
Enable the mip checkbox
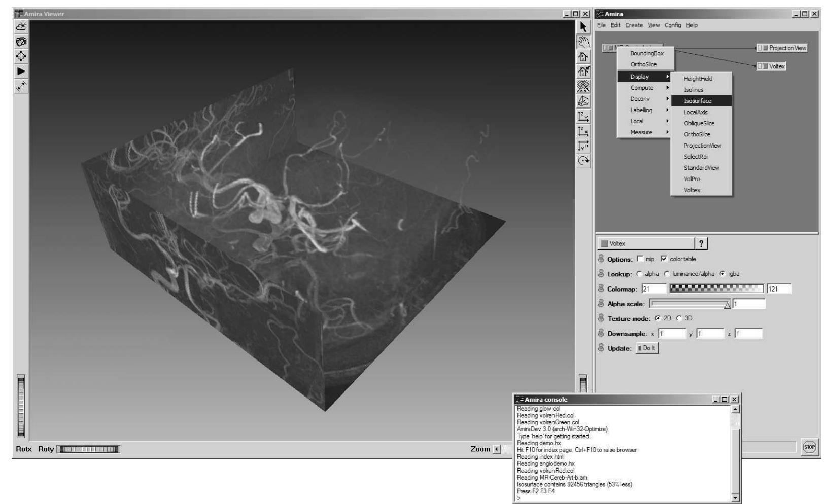640,259
